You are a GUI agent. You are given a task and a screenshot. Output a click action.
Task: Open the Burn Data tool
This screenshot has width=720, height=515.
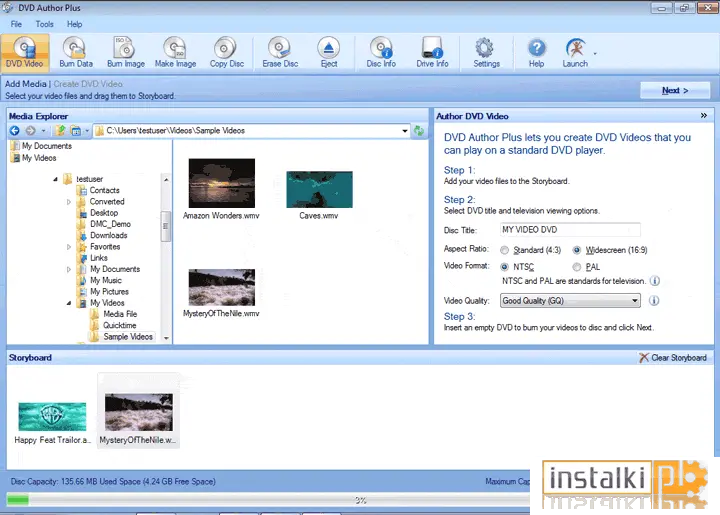pyautogui.click(x=76, y=52)
